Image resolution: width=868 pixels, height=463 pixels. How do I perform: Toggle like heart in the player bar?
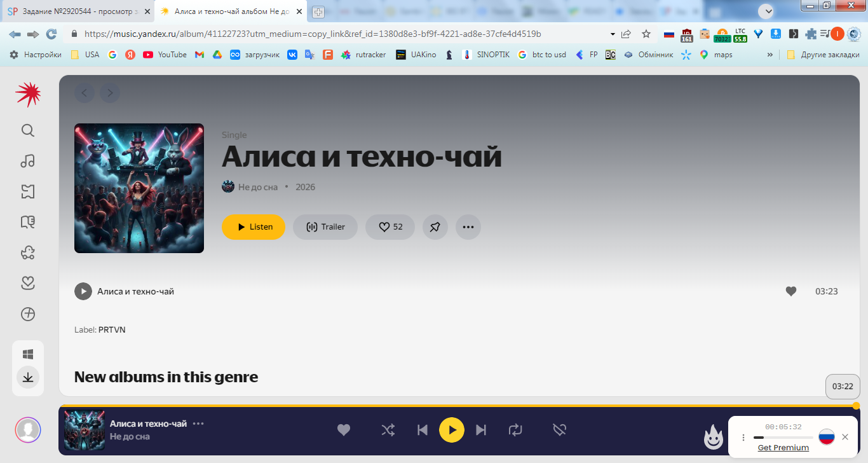click(x=344, y=430)
